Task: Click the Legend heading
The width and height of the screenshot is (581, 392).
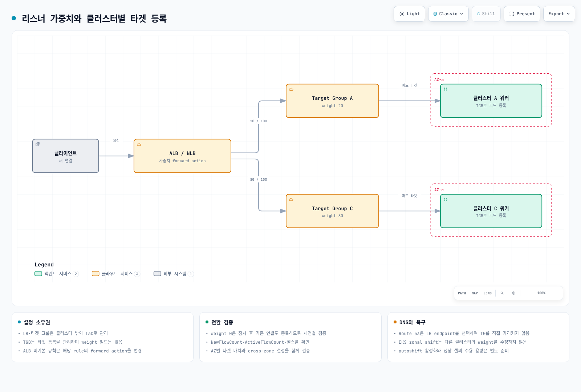Action: pyautogui.click(x=44, y=265)
